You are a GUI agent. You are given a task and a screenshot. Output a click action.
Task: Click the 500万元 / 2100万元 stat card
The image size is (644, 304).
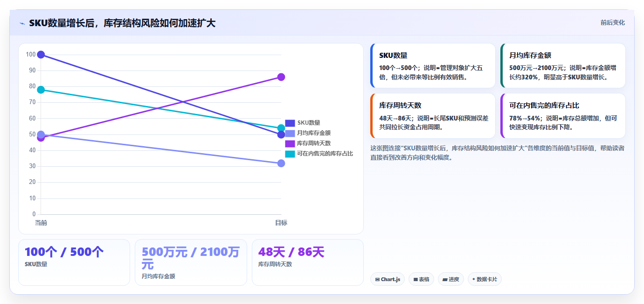pos(191,262)
